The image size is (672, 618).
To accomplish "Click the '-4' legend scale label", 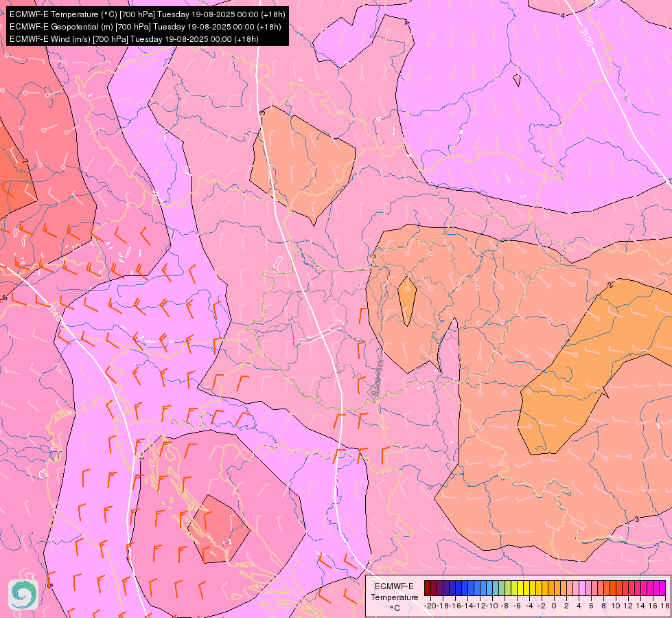I will 529,606.
